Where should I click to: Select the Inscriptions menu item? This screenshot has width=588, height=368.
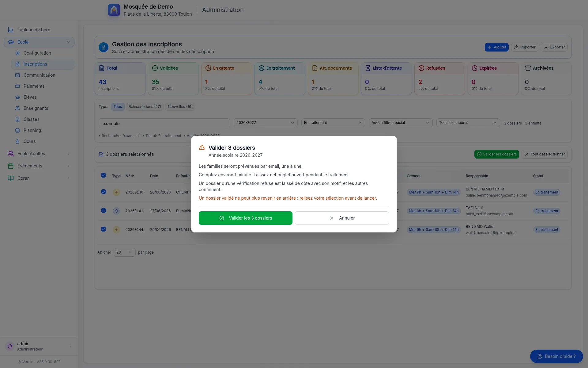pos(43,64)
